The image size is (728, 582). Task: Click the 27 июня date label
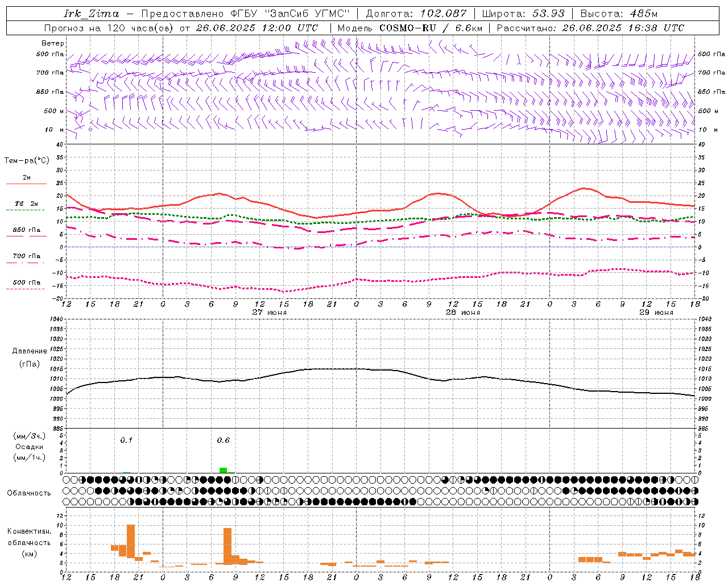(270, 313)
